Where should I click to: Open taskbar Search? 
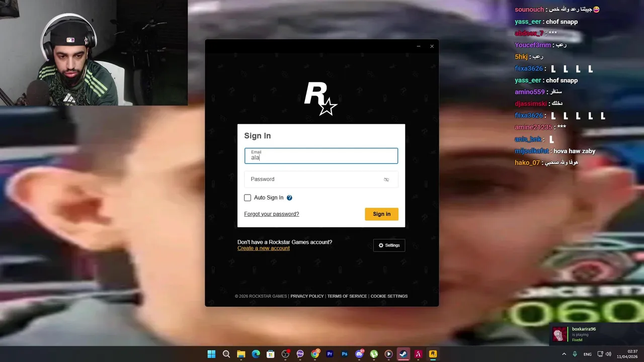coord(226,354)
